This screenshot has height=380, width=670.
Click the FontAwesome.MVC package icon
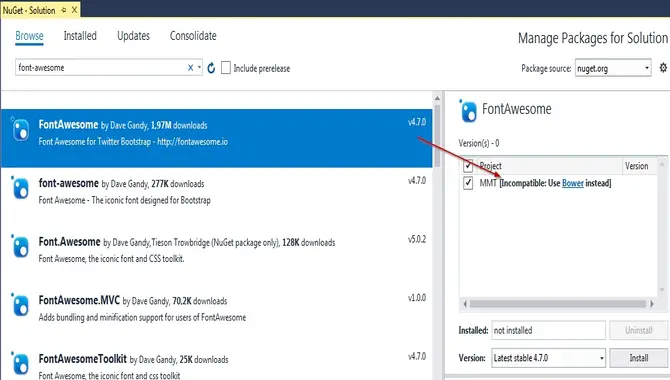coord(20,305)
